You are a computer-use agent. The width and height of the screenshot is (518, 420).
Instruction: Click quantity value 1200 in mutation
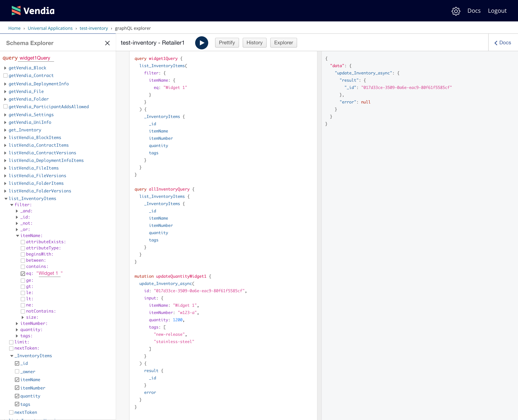point(178,320)
